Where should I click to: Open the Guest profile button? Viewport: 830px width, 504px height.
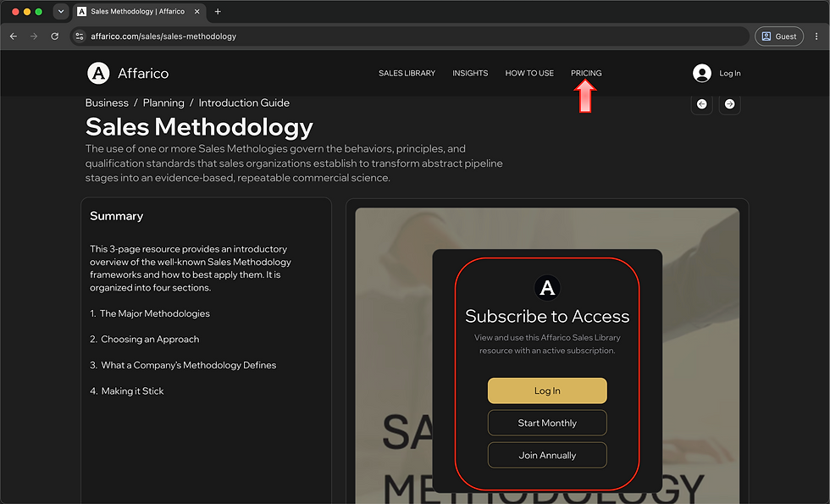point(779,36)
